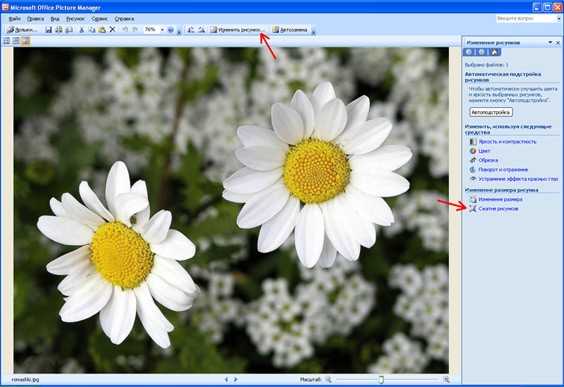The width and height of the screenshot is (564, 387).
Task: Click the Автоподстройка button
Action: (x=491, y=112)
